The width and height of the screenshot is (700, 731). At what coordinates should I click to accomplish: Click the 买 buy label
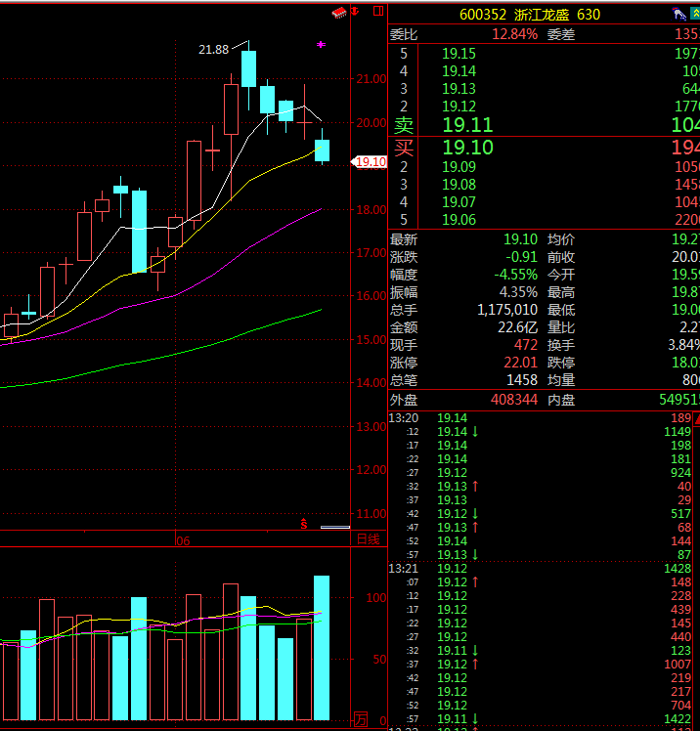point(404,148)
